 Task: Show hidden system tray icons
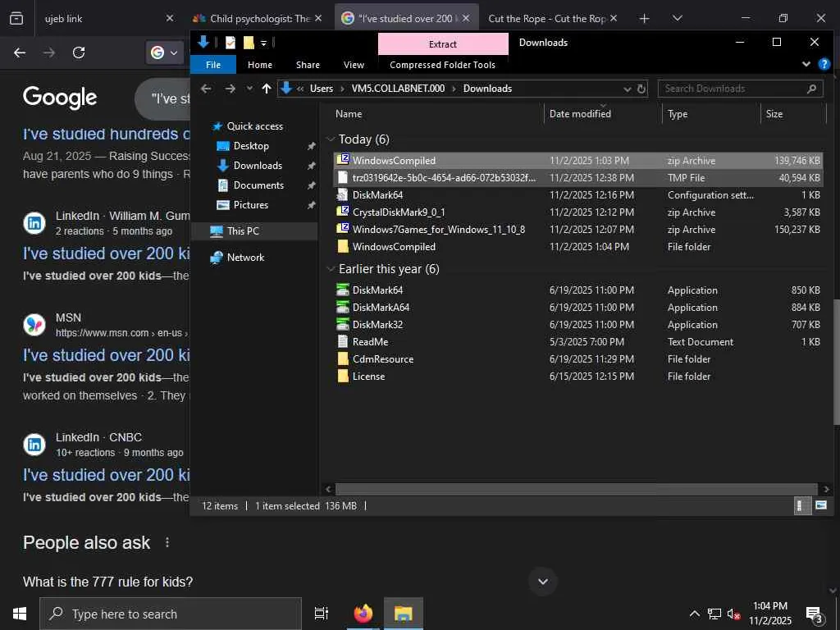694,614
